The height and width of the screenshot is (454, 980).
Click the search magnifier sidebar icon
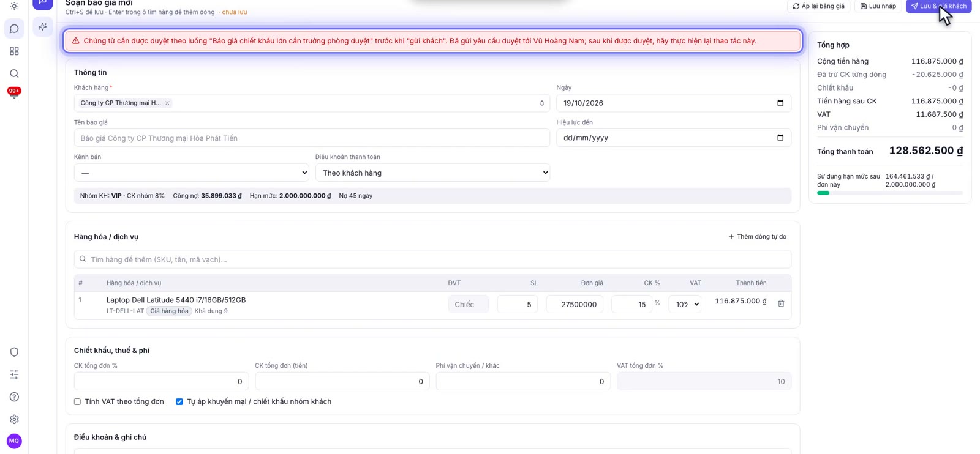14,73
